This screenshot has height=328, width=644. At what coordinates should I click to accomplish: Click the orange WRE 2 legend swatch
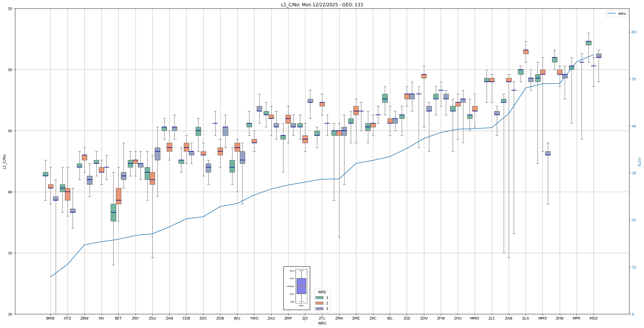319,303
